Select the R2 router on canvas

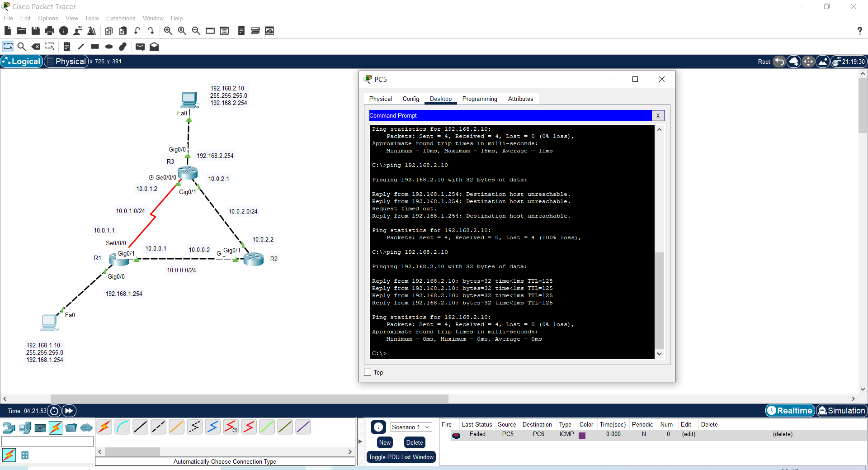pyautogui.click(x=254, y=259)
